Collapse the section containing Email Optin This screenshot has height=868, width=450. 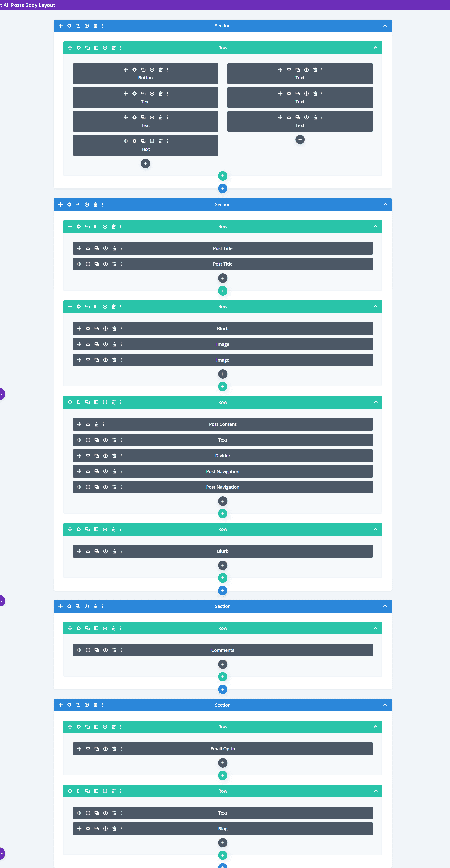pyautogui.click(x=385, y=705)
